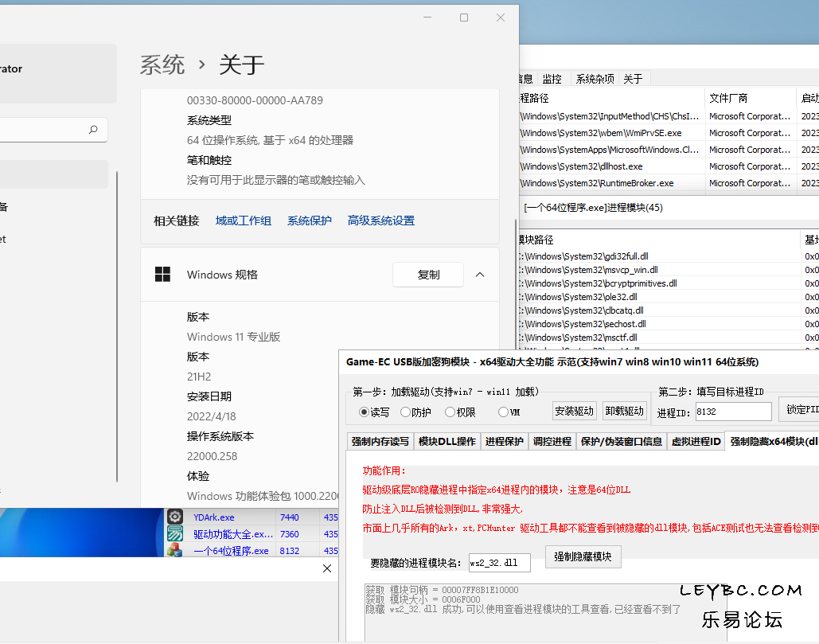Click the Settings search box
Image resolution: width=819 pixels, height=644 pixels.
click(53, 130)
